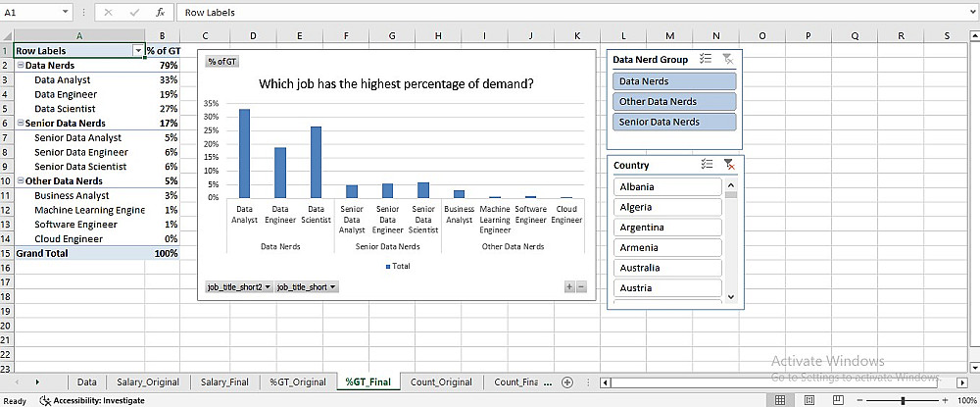Click Accessibility: Investigate in status bar
This screenshot has width=980, height=407.
pos(93,400)
